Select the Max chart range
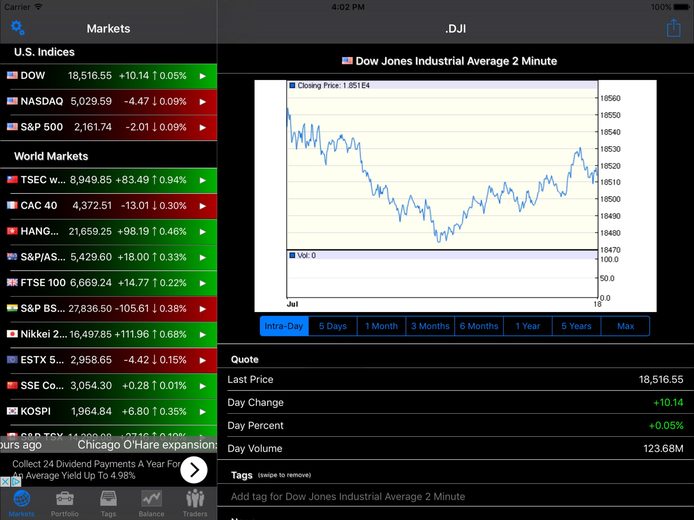 625,326
